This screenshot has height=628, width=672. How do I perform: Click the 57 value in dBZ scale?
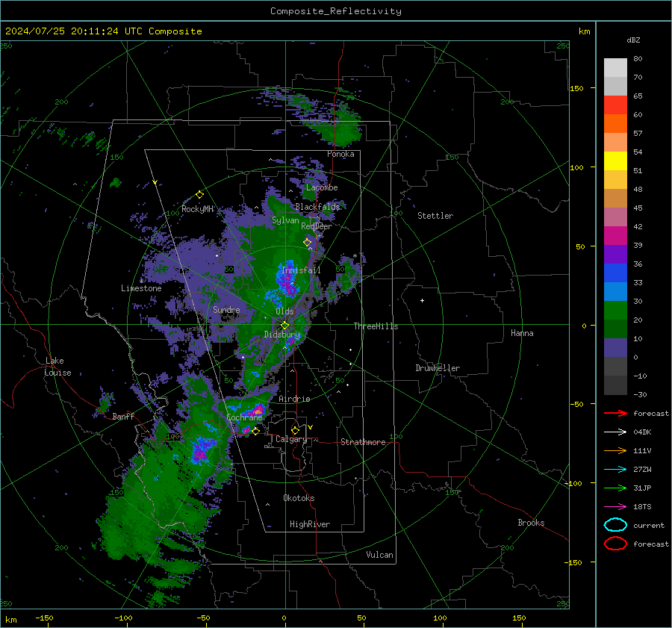[x=638, y=134]
